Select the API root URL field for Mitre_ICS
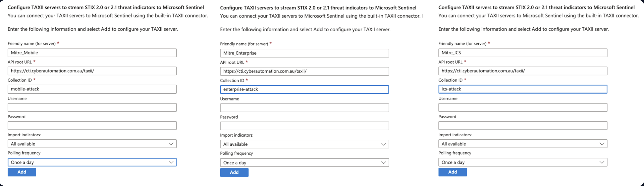The image size is (644, 186). pos(523,71)
